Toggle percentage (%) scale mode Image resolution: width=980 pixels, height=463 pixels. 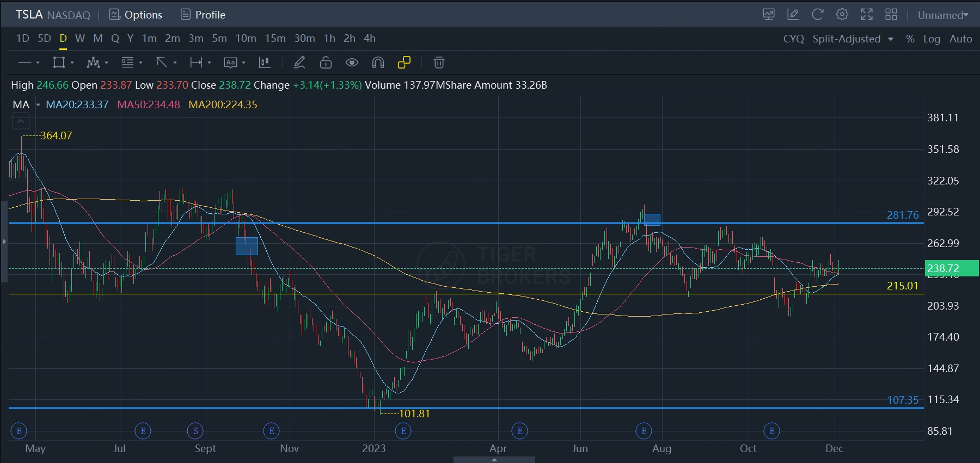910,39
